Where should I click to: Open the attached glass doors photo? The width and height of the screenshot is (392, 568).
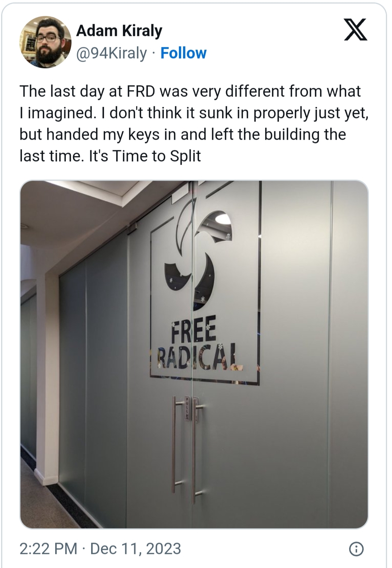tap(194, 354)
